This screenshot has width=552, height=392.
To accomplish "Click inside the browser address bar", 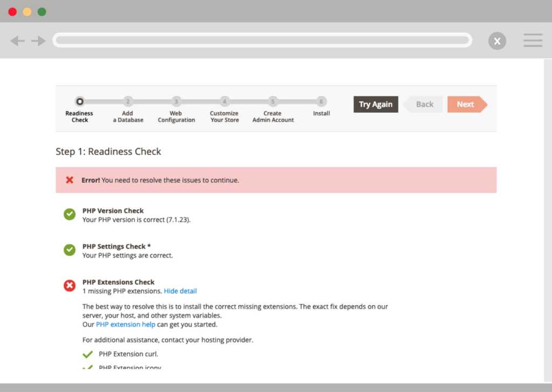I will click(x=261, y=40).
